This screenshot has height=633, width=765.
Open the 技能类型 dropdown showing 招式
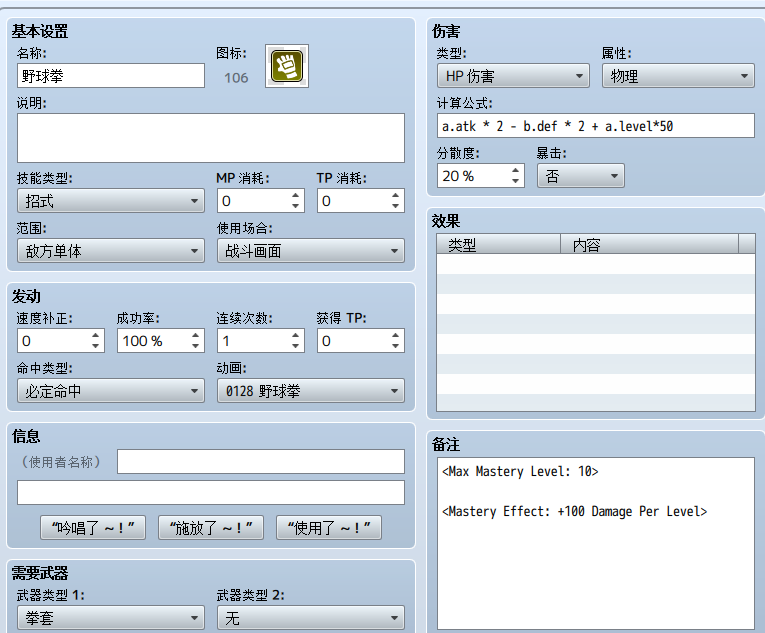(x=111, y=201)
